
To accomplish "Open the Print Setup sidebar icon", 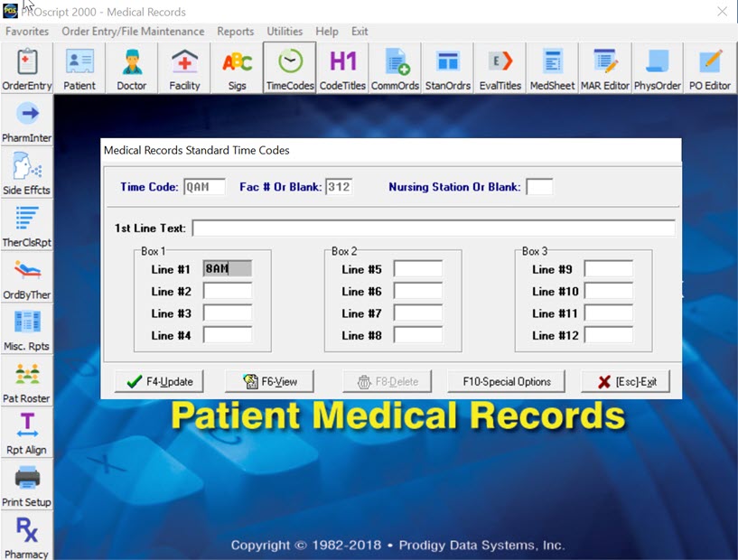I will [26, 484].
